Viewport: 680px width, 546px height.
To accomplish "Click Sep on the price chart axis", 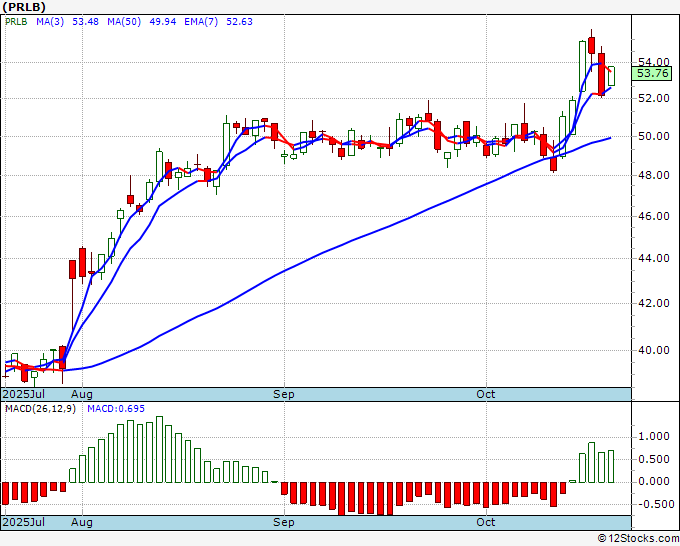I will (284, 394).
